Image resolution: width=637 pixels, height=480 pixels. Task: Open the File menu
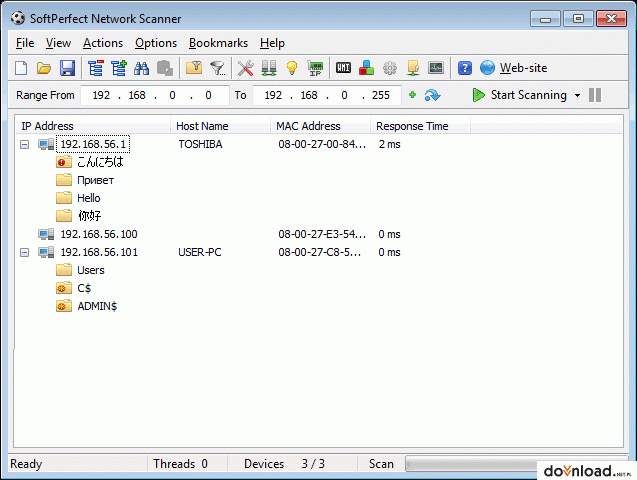pos(25,43)
